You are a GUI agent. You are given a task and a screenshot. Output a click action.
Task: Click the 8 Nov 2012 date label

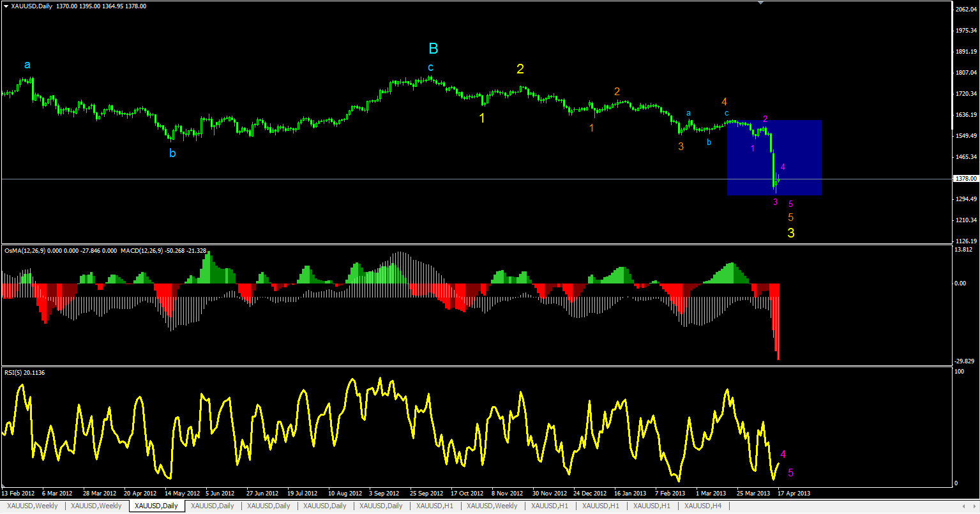508,494
